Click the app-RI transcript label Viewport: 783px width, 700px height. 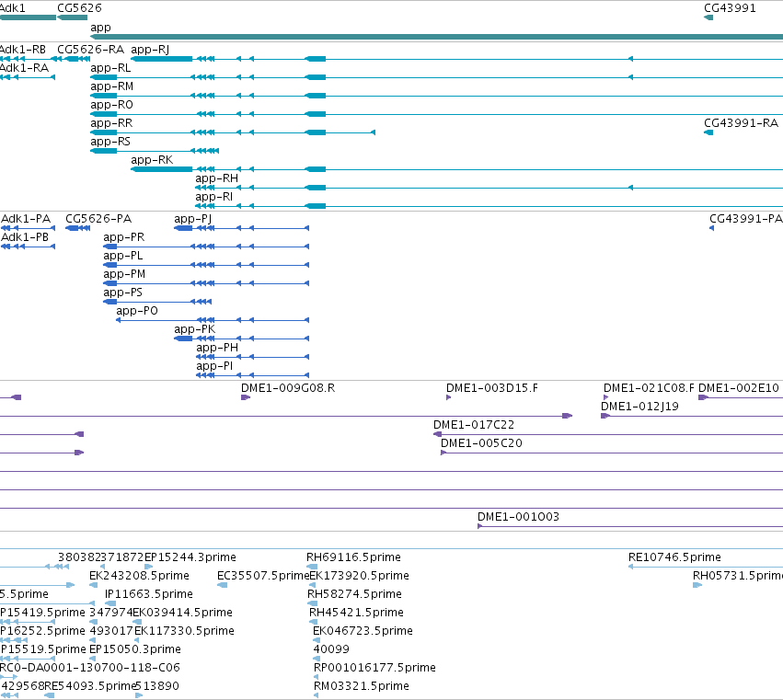click(214, 197)
